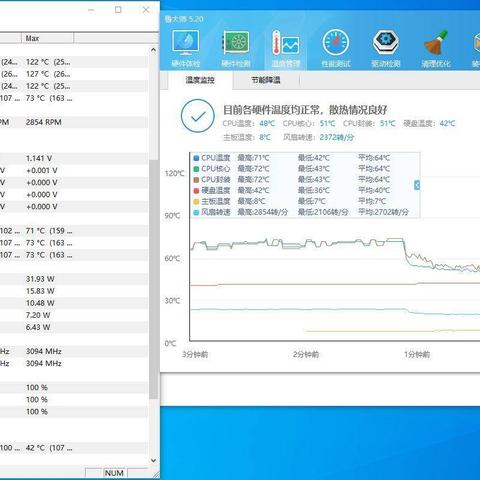480x480 pixels.
Task: Open the 硬件检测 circuit board icon
Action: 236,43
